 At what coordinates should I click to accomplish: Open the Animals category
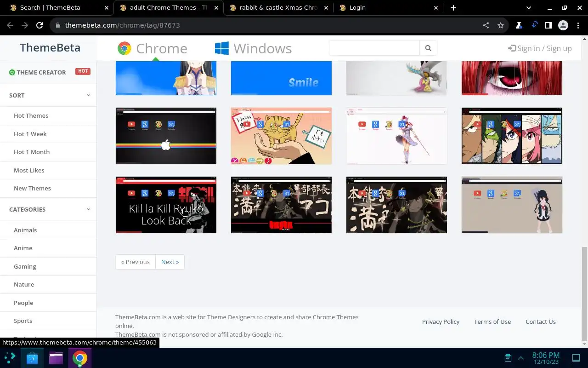[25, 230]
